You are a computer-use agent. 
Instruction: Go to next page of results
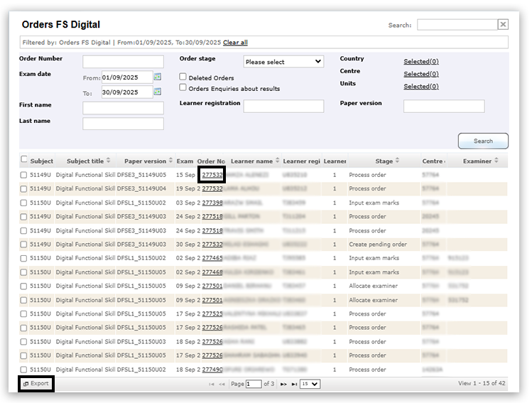pos(283,384)
